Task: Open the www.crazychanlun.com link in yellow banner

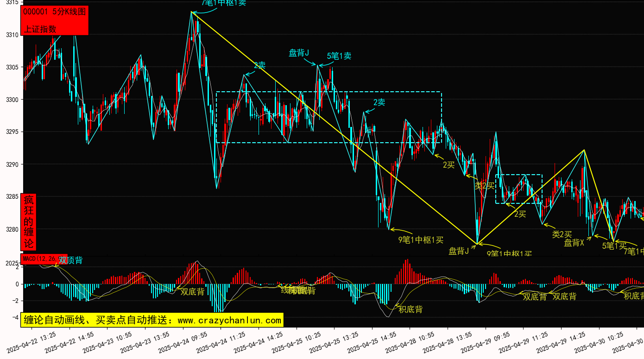Action: click(x=229, y=320)
